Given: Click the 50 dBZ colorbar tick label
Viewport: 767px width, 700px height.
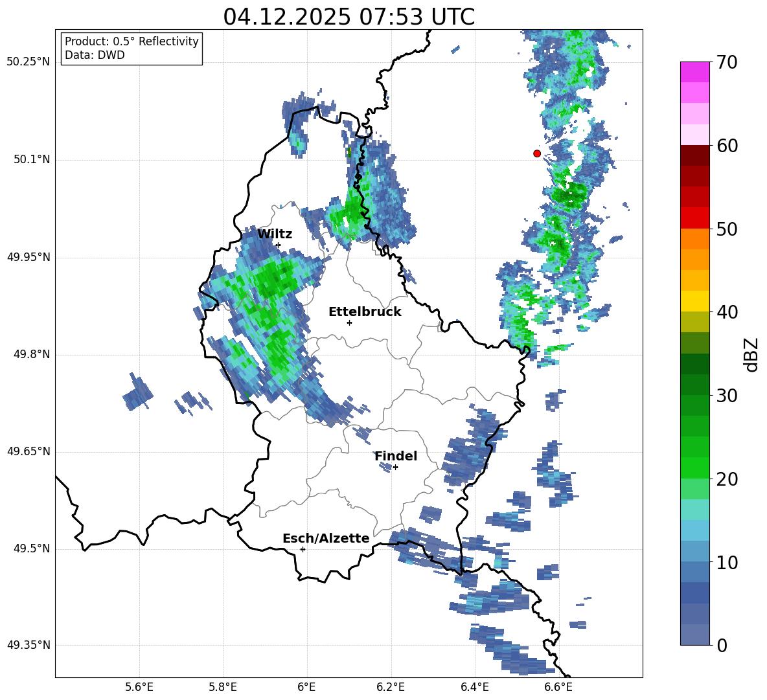Looking at the screenshot, I should coord(727,229).
